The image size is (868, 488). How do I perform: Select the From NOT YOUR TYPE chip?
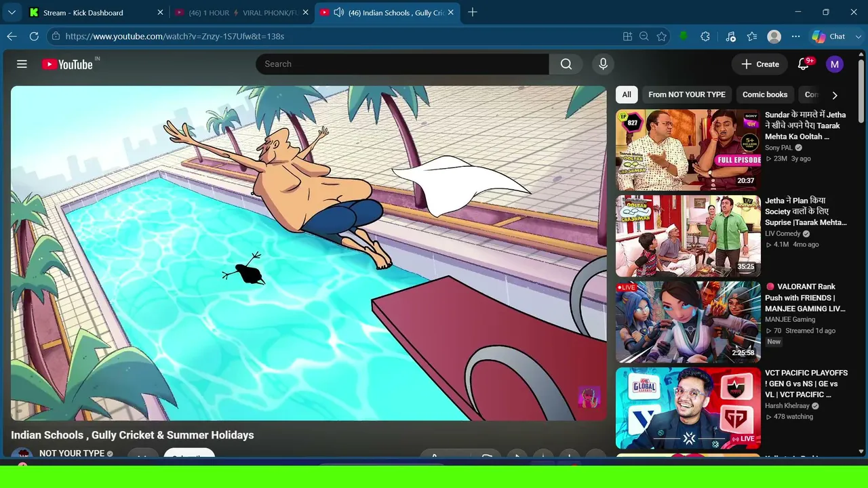pos(687,95)
